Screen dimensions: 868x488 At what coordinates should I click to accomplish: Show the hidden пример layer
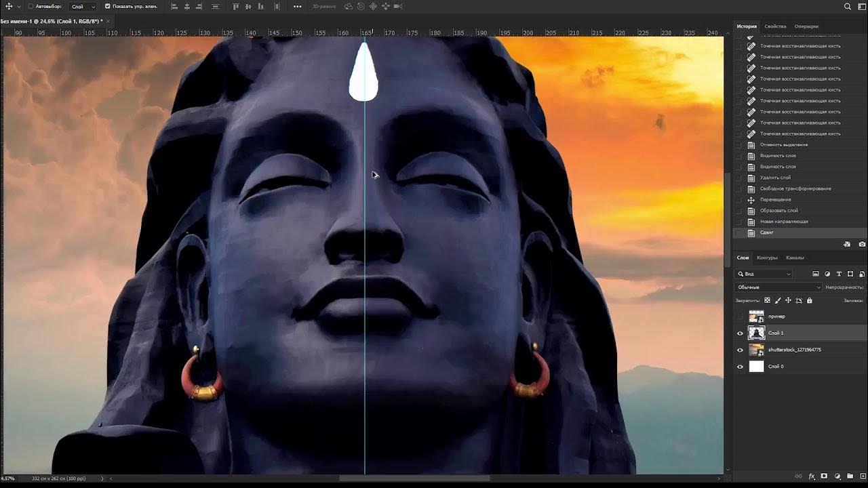pyautogui.click(x=740, y=317)
